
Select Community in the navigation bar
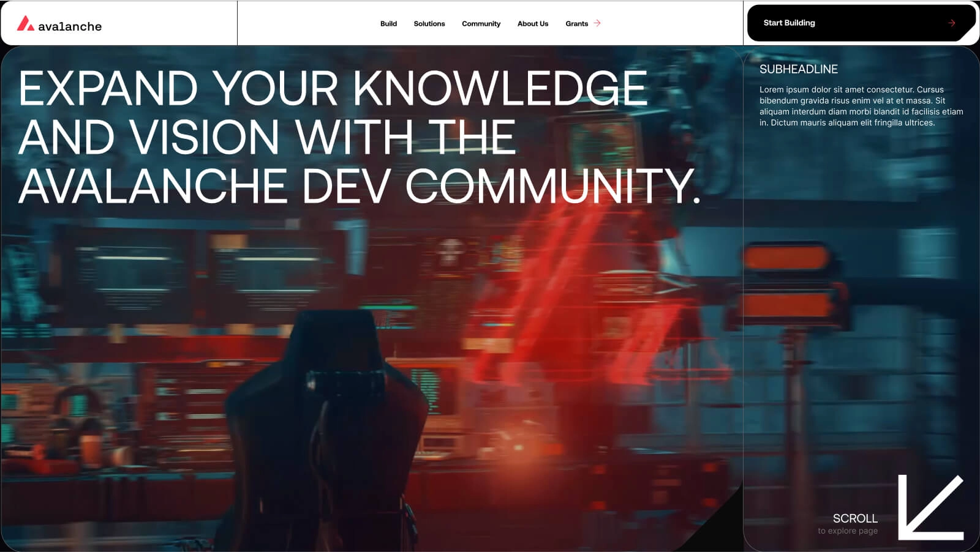pyautogui.click(x=481, y=24)
